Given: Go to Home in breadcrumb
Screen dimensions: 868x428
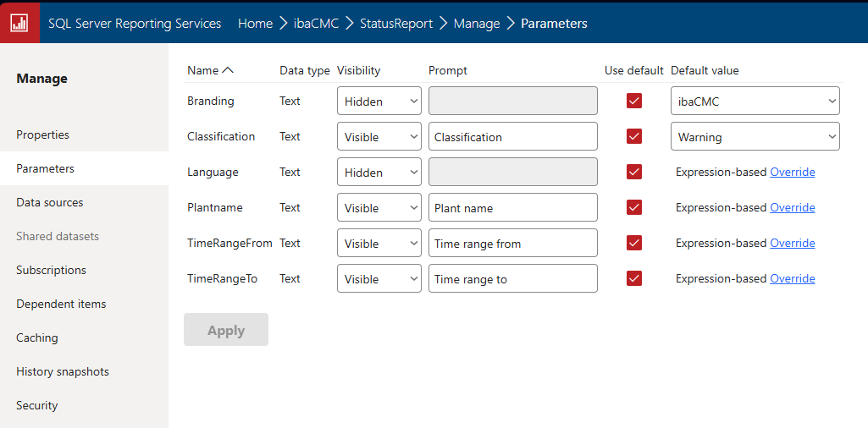Looking at the screenshot, I should [x=255, y=24].
